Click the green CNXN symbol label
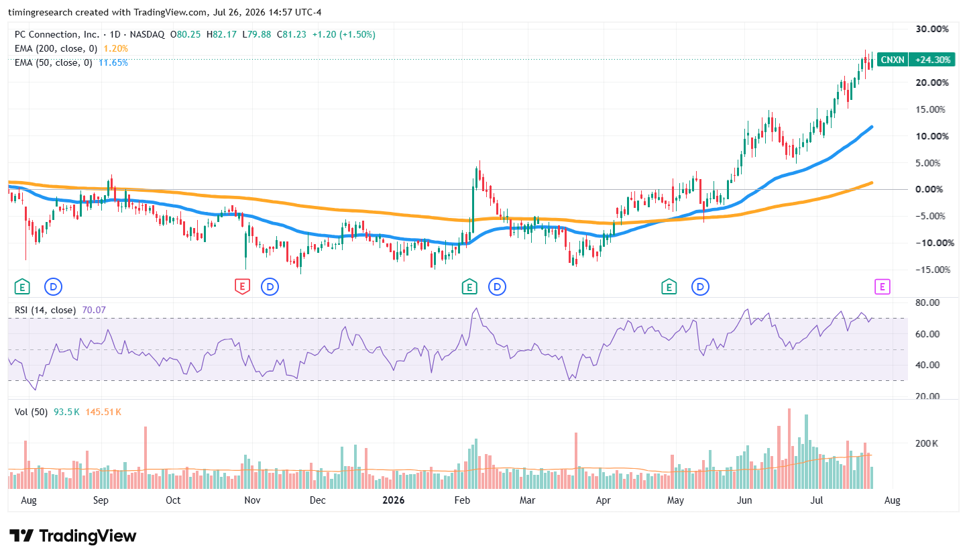The image size is (967, 560). [x=893, y=60]
